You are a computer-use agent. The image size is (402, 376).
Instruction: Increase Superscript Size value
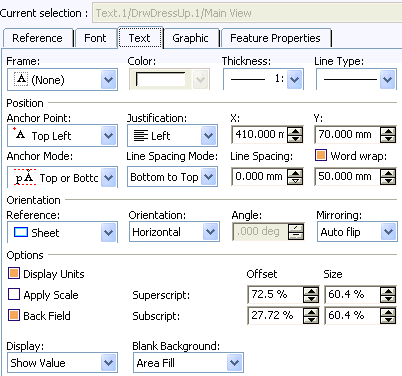[x=388, y=291]
